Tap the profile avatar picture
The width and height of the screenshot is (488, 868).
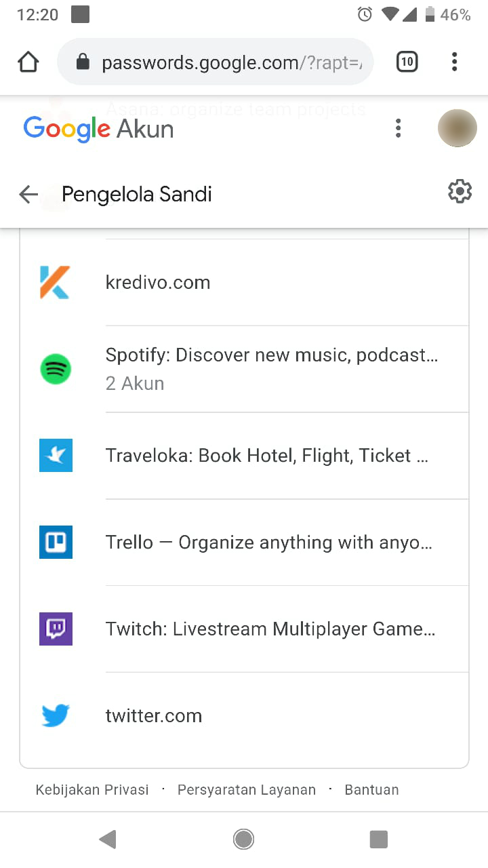coord(457,128)
